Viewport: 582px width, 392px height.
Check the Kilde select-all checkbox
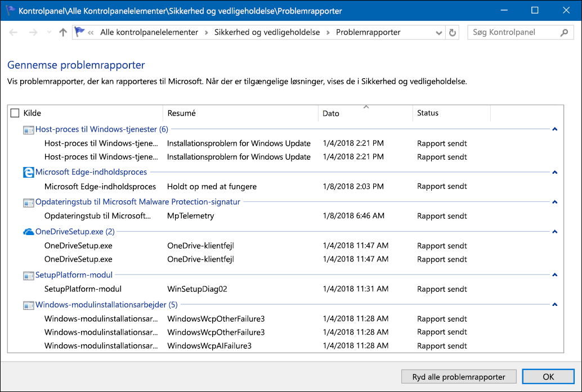(x=15, y=113)
